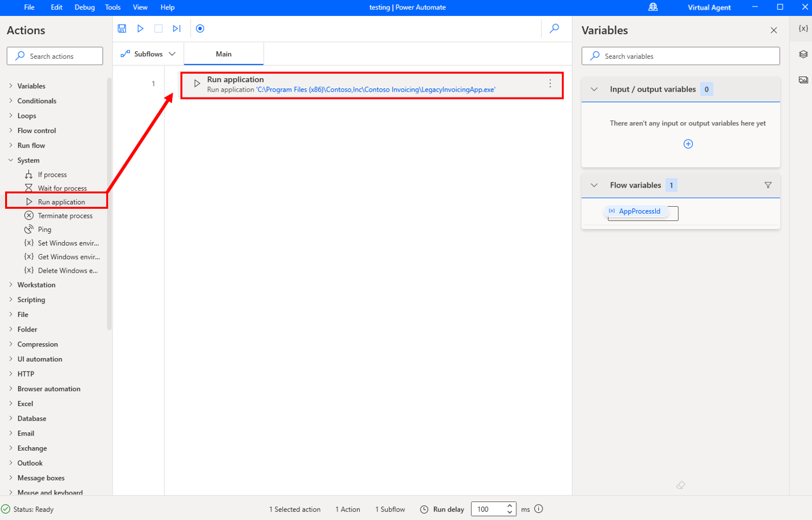Screen dimensions: 812x520
Task: Open Run delay info icon
Action: pyautogui.click(x=539, y=509)
